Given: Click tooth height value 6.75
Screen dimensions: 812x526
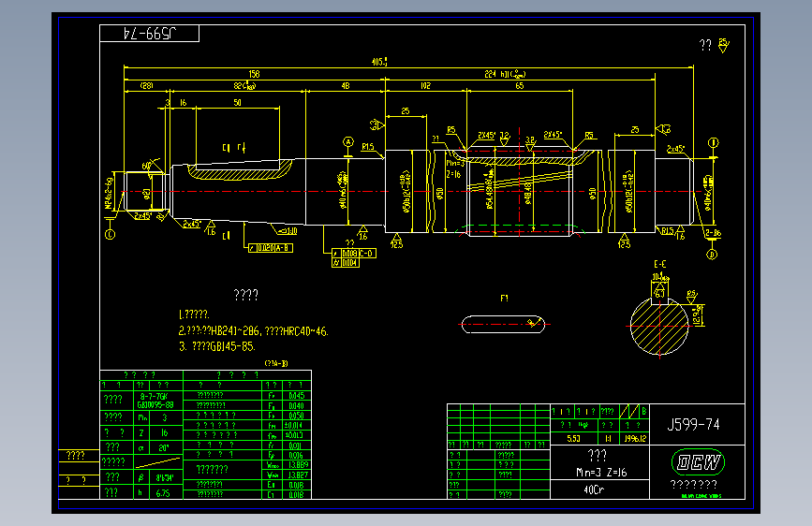Looking at the screenshot, I should 163,493.
